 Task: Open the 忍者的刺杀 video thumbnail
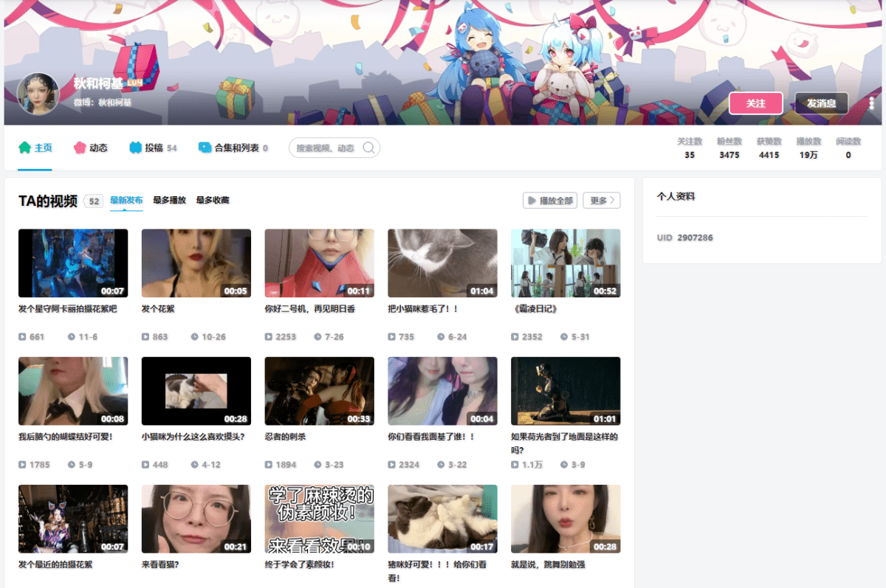tap(319, 391)
